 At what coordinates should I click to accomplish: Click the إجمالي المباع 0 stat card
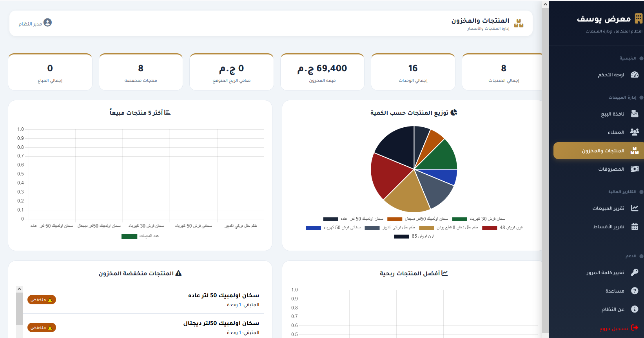pos(50,72)
